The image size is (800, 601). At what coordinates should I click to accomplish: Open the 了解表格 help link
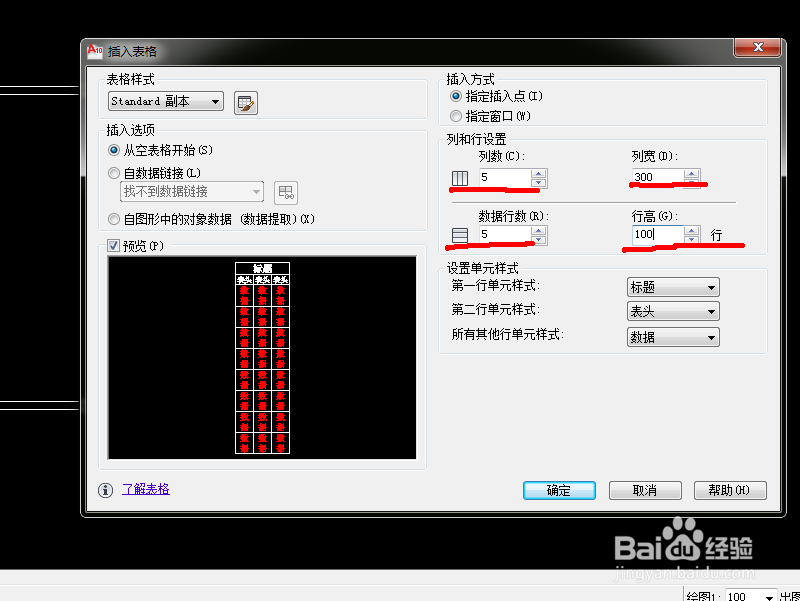pyautogui.click(x=146, y=490)
